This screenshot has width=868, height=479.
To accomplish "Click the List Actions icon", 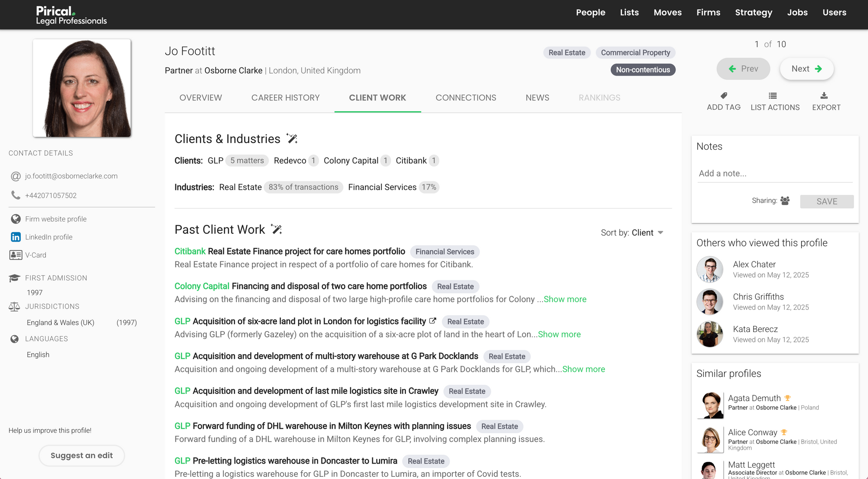I will (x=773, y=95).
